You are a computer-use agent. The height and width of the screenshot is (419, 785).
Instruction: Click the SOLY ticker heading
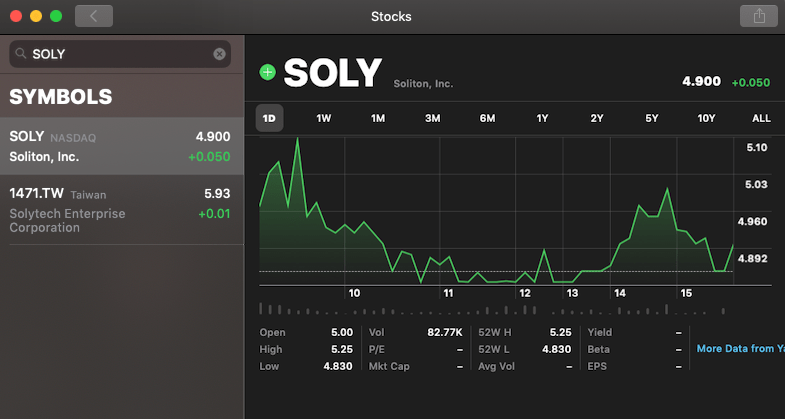[332, 73]
